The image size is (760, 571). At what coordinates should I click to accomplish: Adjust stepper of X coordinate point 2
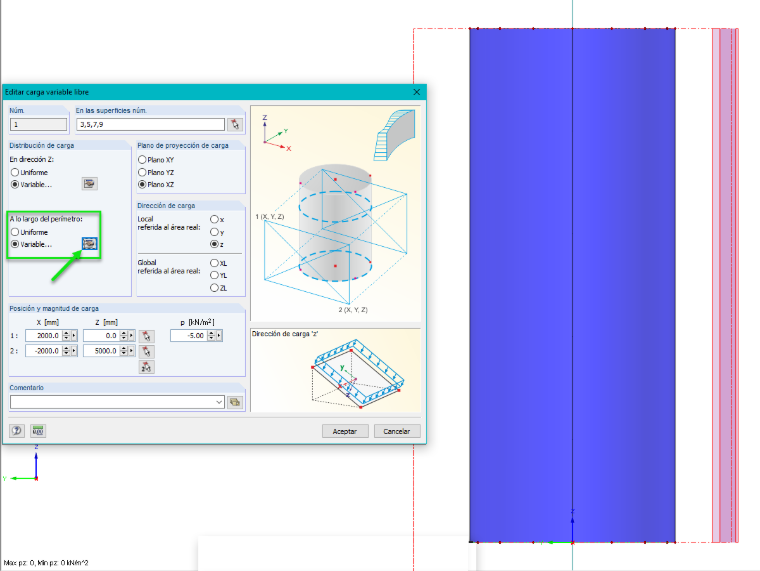point(66,351)
